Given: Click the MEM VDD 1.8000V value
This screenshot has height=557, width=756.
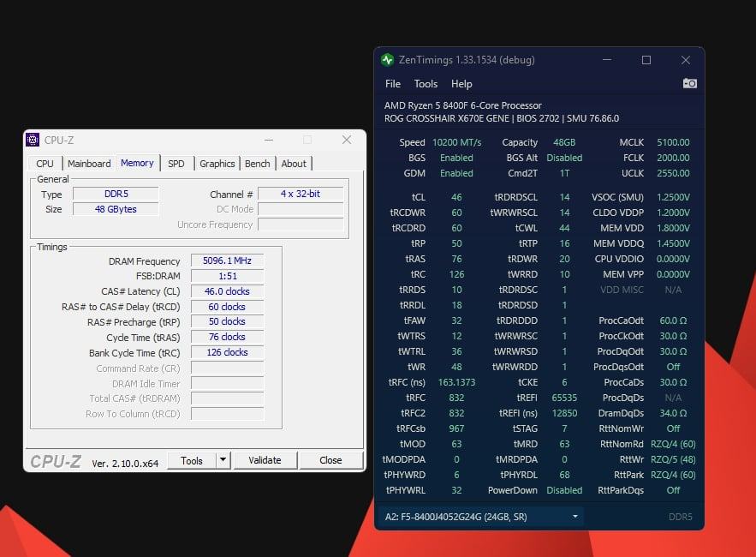Looking at the screenshot, I should tap(673, 228).
